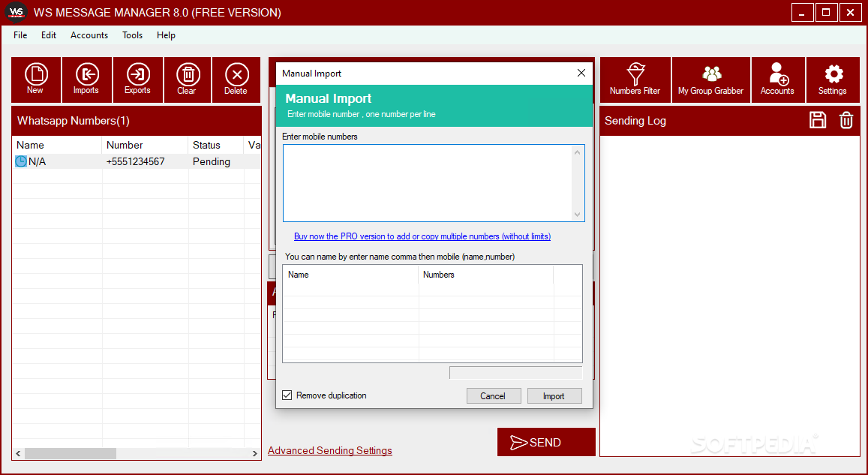This screenshot has width=868, height=475.
Task: Open the Tools menu
Action: coord(132,35)
